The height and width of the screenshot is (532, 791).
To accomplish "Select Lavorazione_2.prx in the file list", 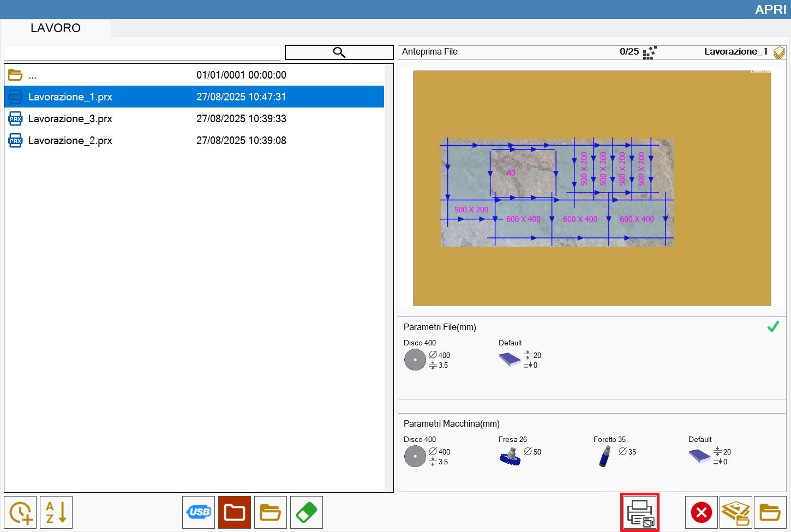I will [194, 140].
